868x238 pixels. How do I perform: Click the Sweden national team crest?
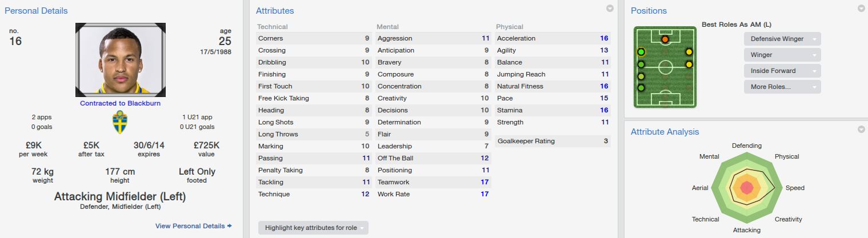click(120, 122)
